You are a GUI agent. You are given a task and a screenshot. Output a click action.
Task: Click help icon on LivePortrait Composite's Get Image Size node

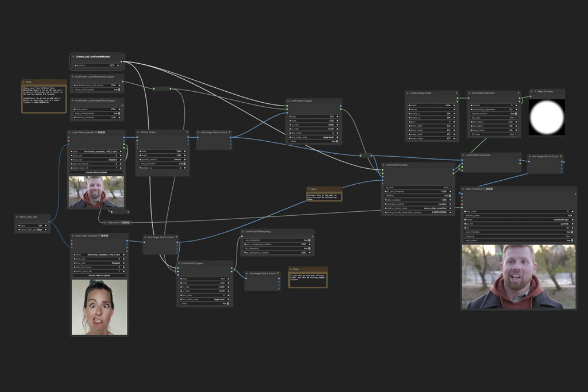click(x=560, y=157)
